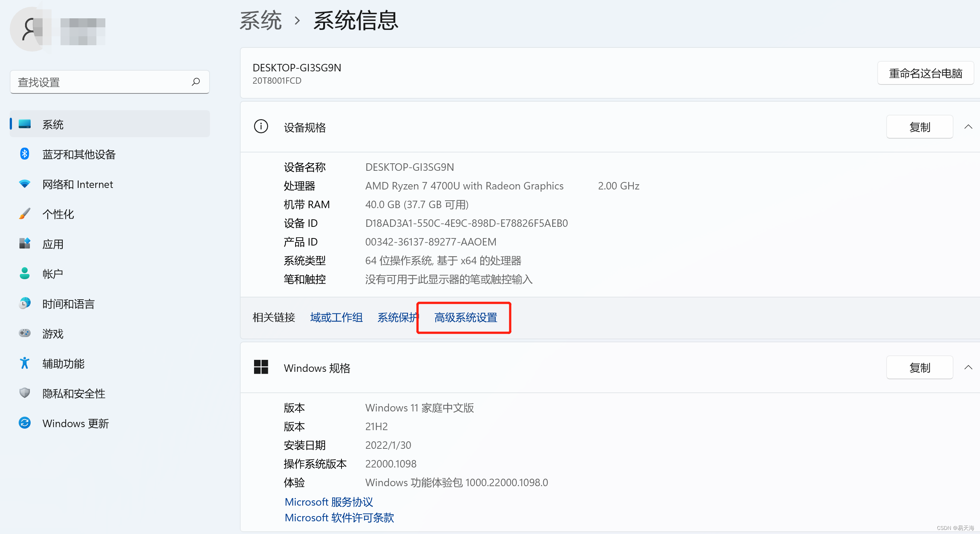The width and height of the screenshot is (980, 534).
Task: Click the model number 20T8001FCD
Action: click(x=277, y=81)
